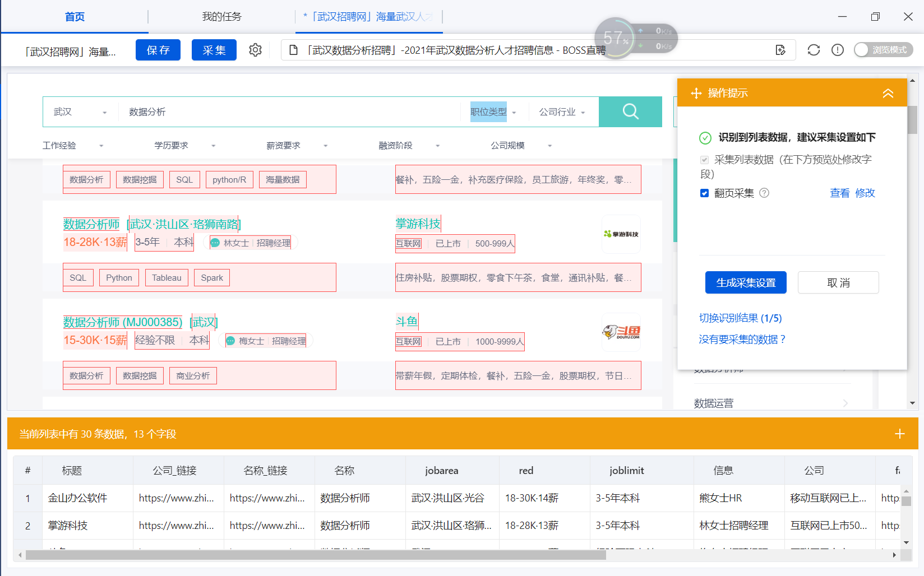
Task: Click the page scrollbar up arrow
Action: [x=912, y=81]
